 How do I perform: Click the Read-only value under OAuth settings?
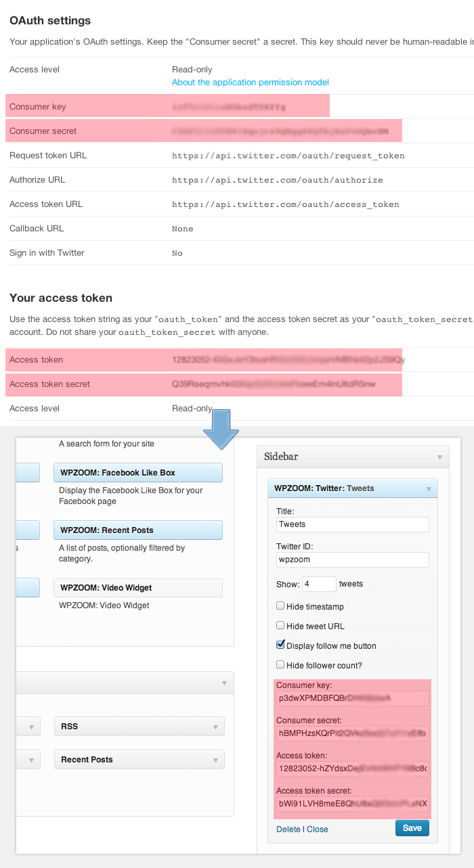point(192,70)
